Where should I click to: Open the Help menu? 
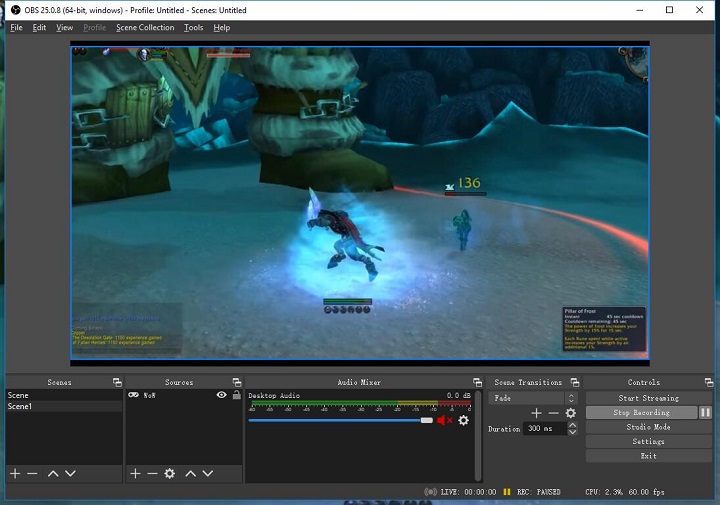click(x=222, y=28)
